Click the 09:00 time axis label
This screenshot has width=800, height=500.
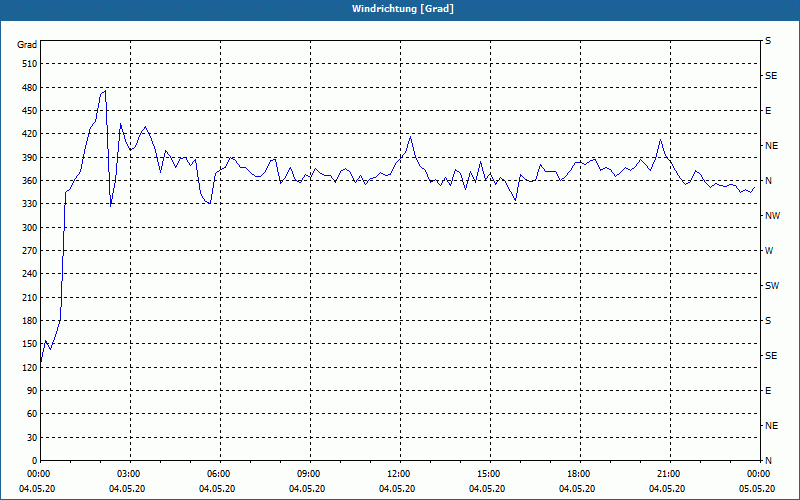(x=310, y=474)
